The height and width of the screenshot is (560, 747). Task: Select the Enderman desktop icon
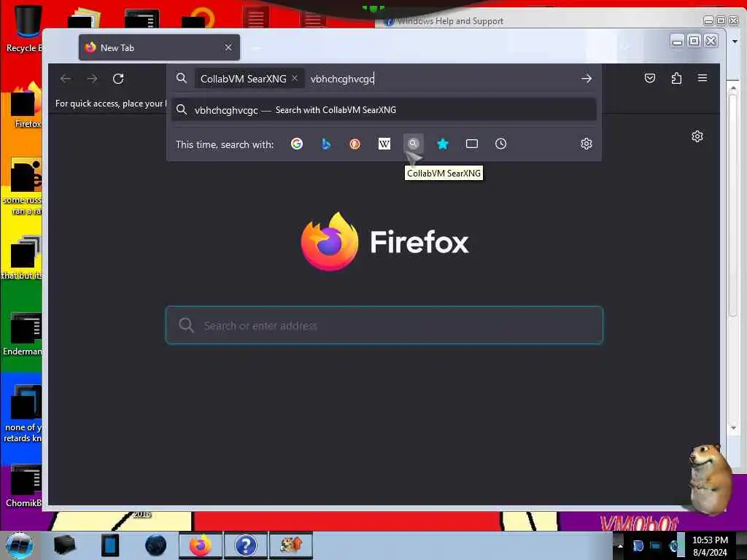(x=23, y=334)
